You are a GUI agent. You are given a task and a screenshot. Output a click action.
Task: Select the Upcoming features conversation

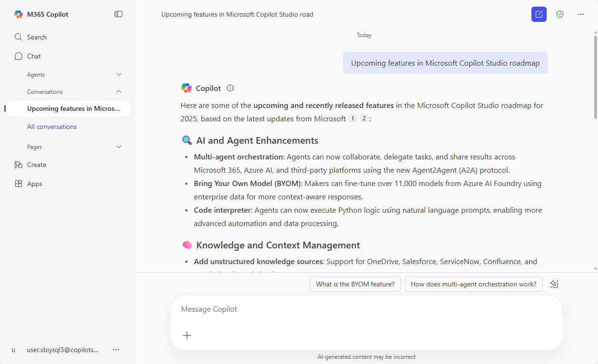tap(73, 108)
